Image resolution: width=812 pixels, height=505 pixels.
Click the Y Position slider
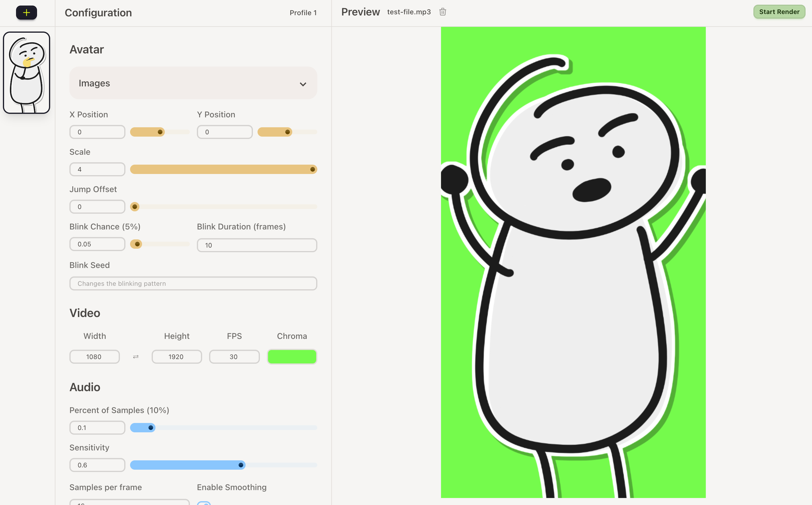pyautogui.click(x=287, y=132)
